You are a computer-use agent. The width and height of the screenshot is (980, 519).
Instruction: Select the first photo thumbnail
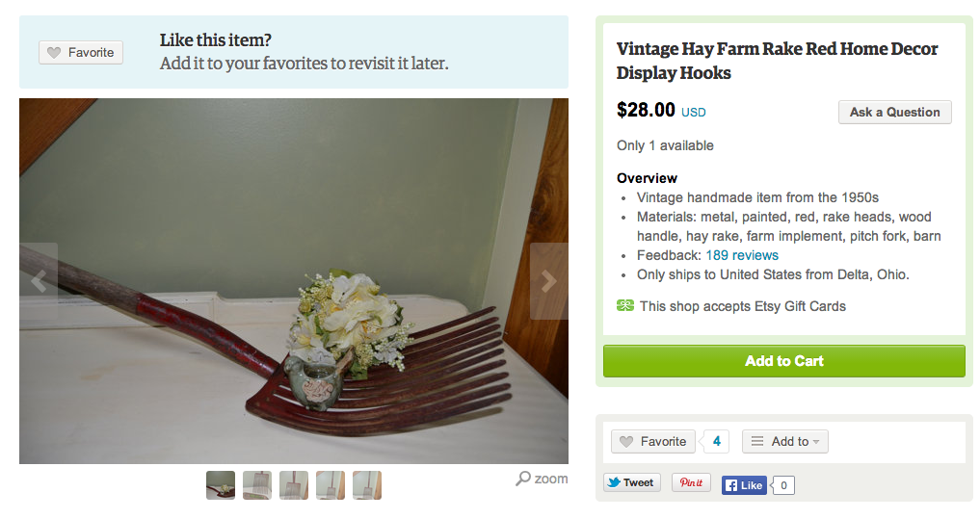pyautogui.click(x=221, y=485)
